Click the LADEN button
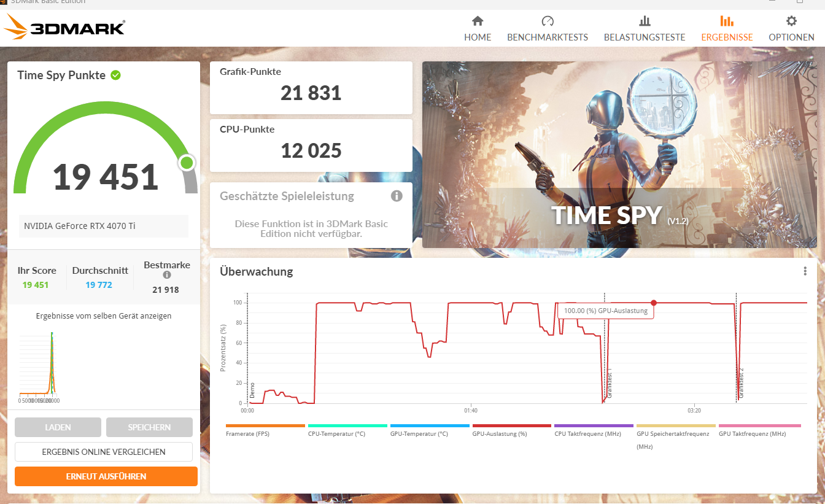Viewport: 825px width, 504px height. coord(58,427)
